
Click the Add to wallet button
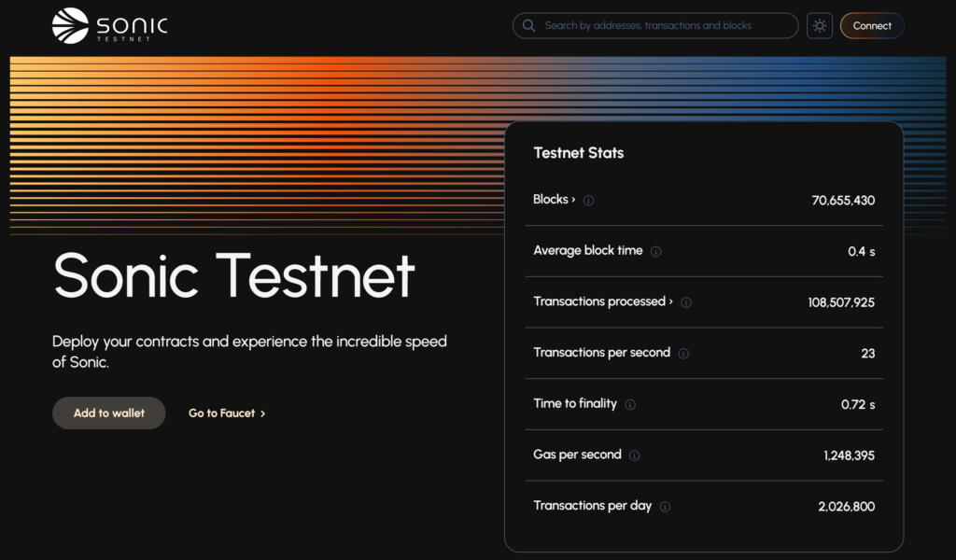pyautogui.click(x=109, y=413)
